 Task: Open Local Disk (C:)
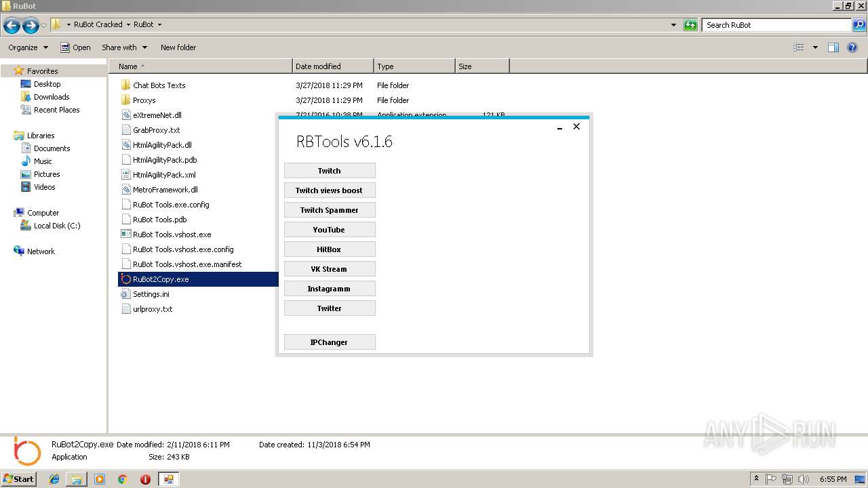point(57,226)
